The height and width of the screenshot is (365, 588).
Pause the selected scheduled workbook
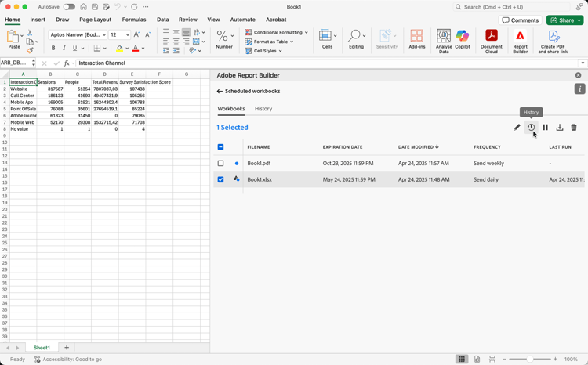546,128
